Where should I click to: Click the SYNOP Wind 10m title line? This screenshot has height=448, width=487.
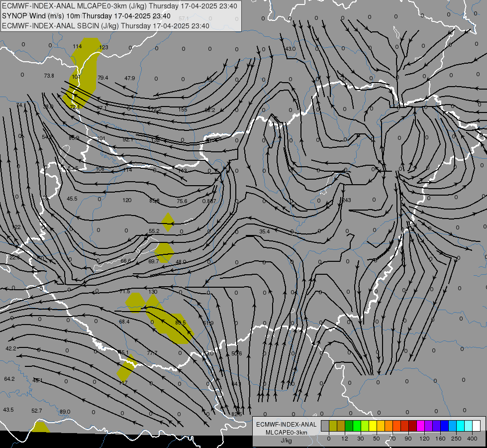pyautogui.click(x=86, y=16)
